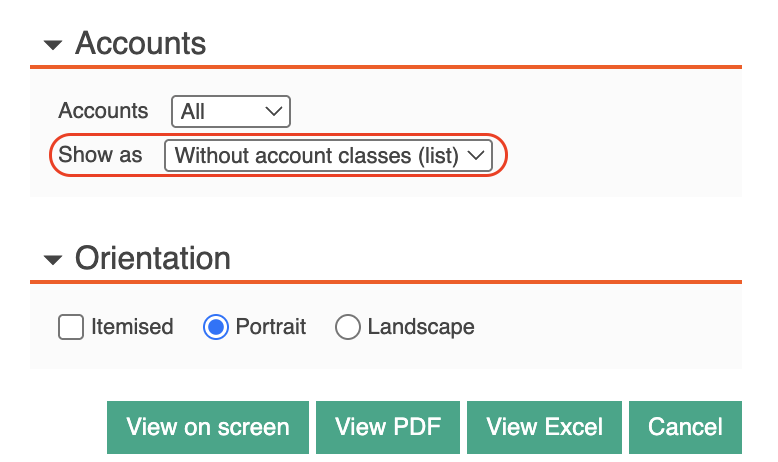Click the Landscape label text
Screen dimensions: 778x462
click(x=421, y=327)
